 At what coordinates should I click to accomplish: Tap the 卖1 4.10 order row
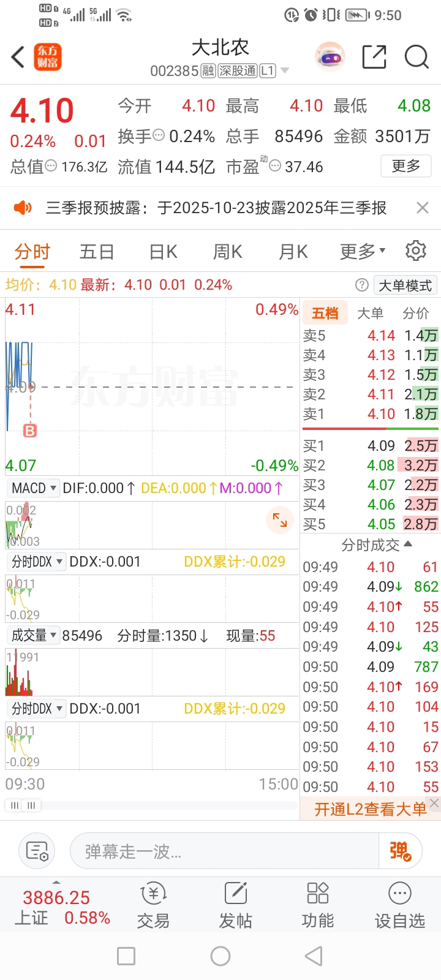[371, 414]
